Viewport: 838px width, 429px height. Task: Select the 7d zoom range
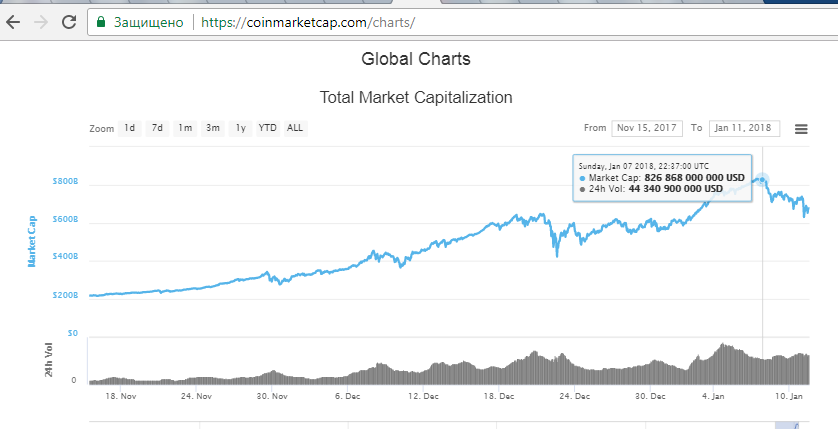pos(157,128)
